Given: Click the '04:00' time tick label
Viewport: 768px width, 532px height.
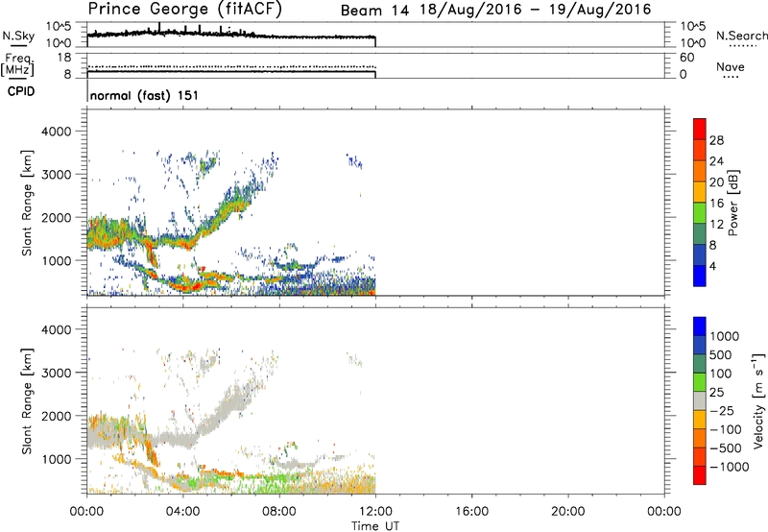Looking at the screenshot, I should (x=182, y=512).
